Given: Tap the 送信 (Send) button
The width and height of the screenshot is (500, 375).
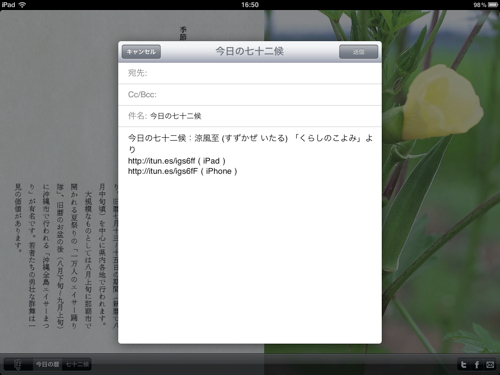Looking at the screenshot, I should pyautogui.click(x=358, y=52).
